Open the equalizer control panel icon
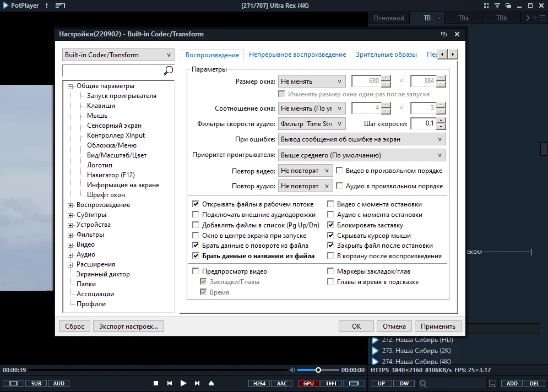548x392 pixels. (331, 384)
